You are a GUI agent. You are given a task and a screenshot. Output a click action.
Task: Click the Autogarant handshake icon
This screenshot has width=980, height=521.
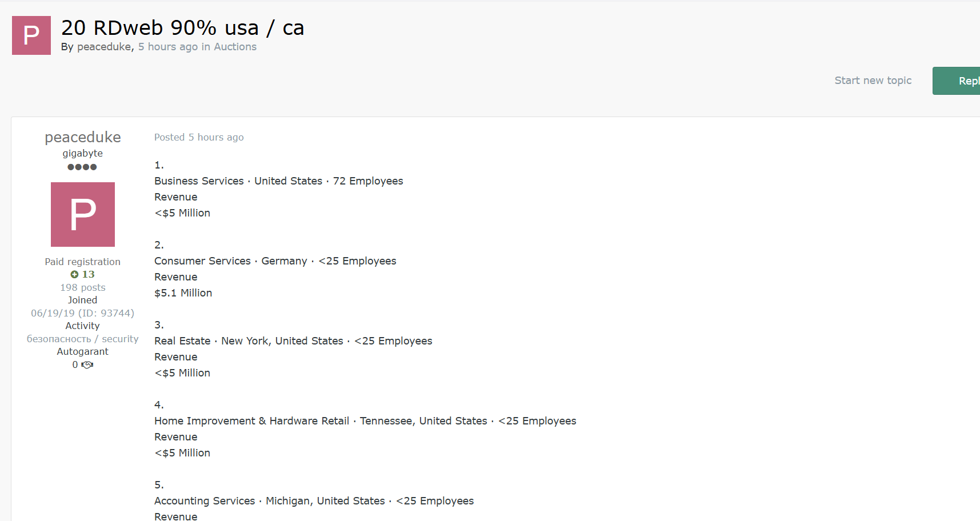point(87,365)
